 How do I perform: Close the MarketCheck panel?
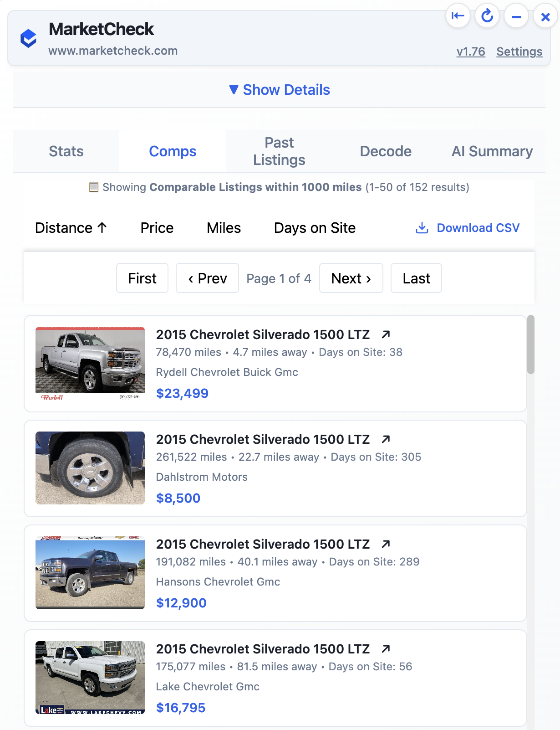point(545,17)
